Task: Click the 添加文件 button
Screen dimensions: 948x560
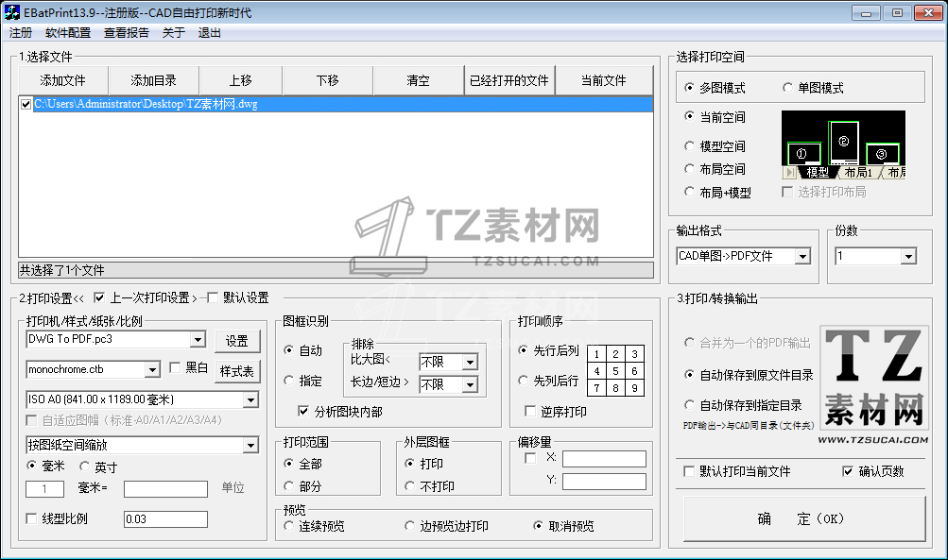Action: point(63,80)
